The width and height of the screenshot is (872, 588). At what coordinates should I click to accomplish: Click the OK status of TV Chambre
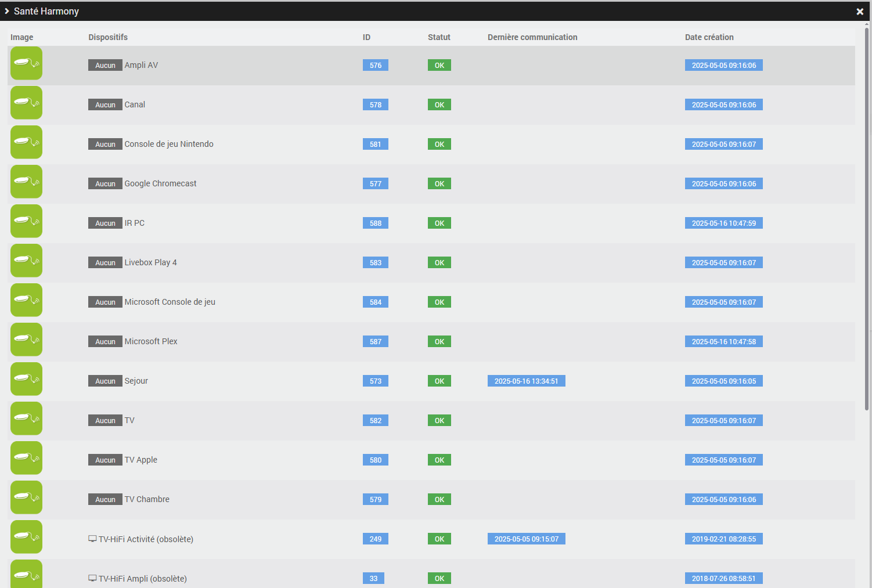pyautogui.click(x=439, y=499)
